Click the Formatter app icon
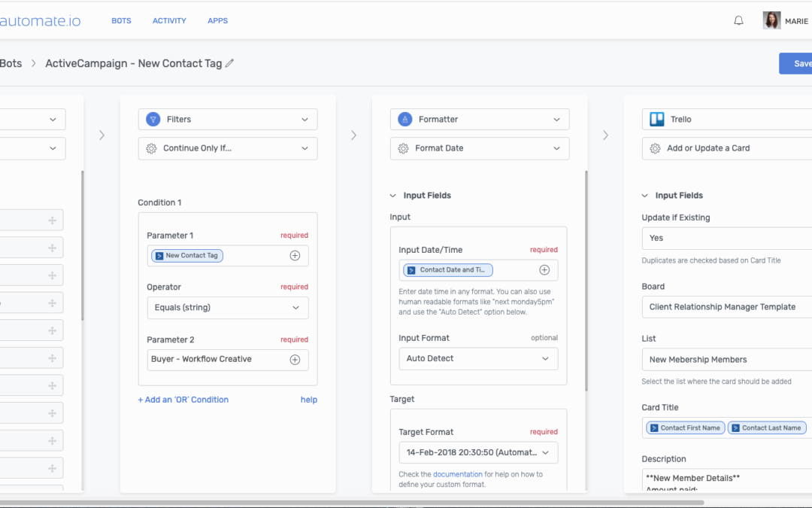 [x=404, y=119]
